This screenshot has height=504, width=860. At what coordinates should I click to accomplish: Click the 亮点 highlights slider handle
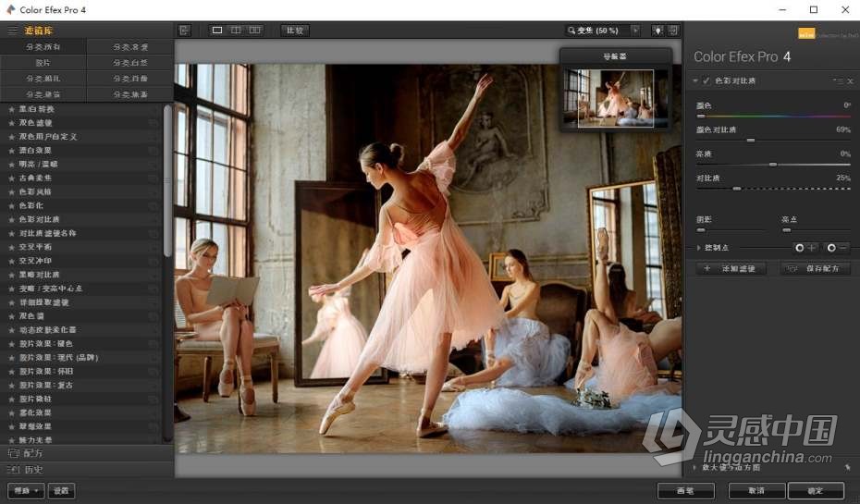click(787, 230)
